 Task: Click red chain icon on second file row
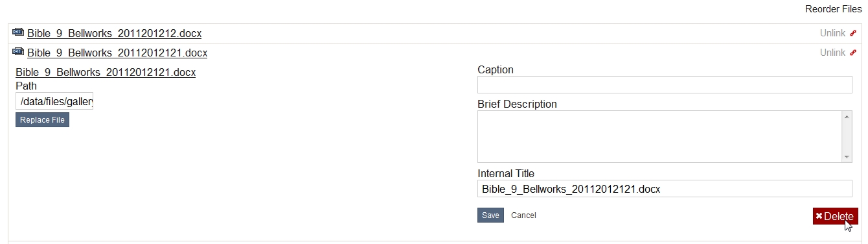[x=853, y=53]
